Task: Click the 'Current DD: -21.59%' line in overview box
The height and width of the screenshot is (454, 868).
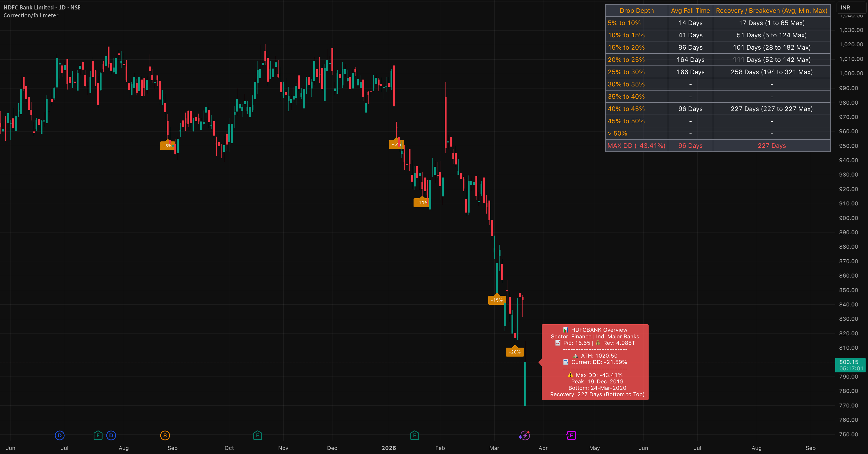Action: 595,362
